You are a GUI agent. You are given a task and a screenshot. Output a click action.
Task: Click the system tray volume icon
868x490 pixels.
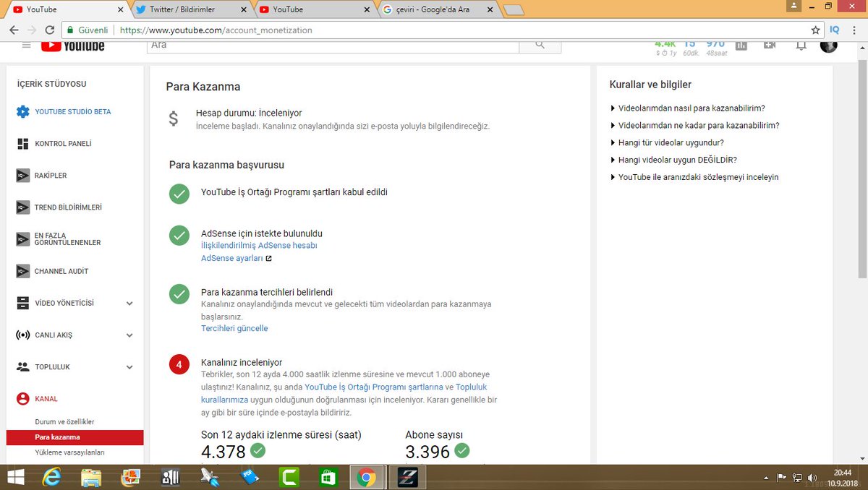812,478
